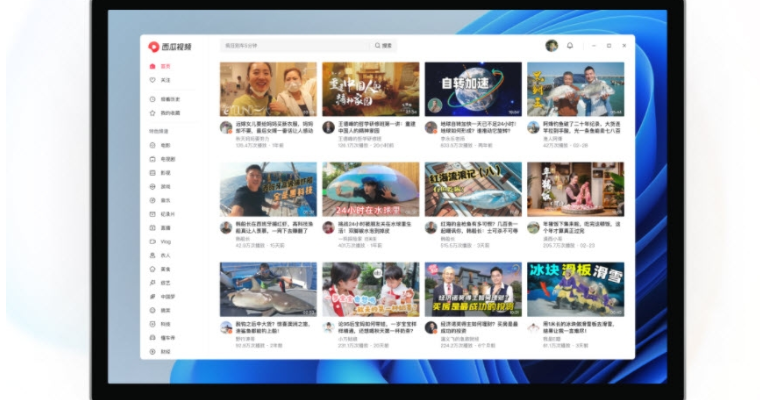The image size is (760, 400).
Task: Open channel avatar beside 地球自转加快 title
Action: [431, 128]
